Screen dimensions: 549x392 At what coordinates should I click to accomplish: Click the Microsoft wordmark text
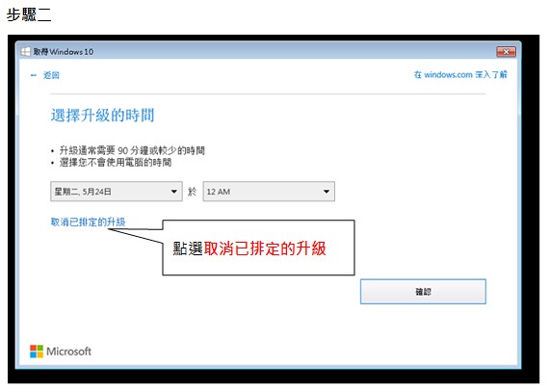point(69,351)
